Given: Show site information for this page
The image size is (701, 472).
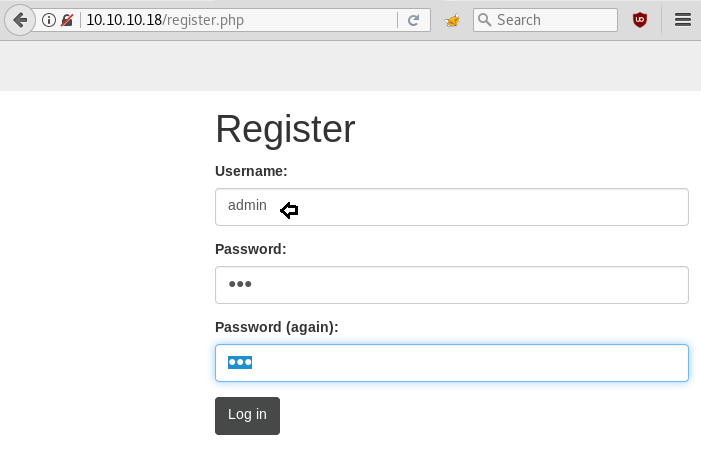Looking at the screenshot, I should tap(49, 20).
